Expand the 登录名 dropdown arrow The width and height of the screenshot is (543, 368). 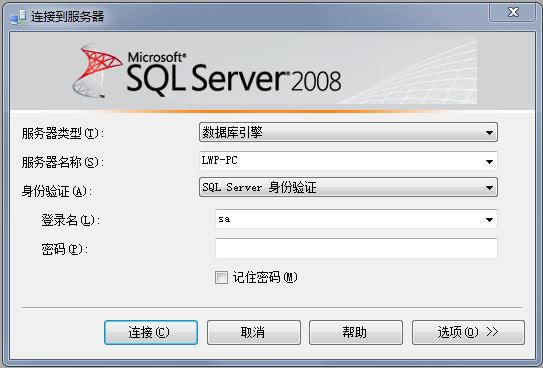(x=489, y=219)
